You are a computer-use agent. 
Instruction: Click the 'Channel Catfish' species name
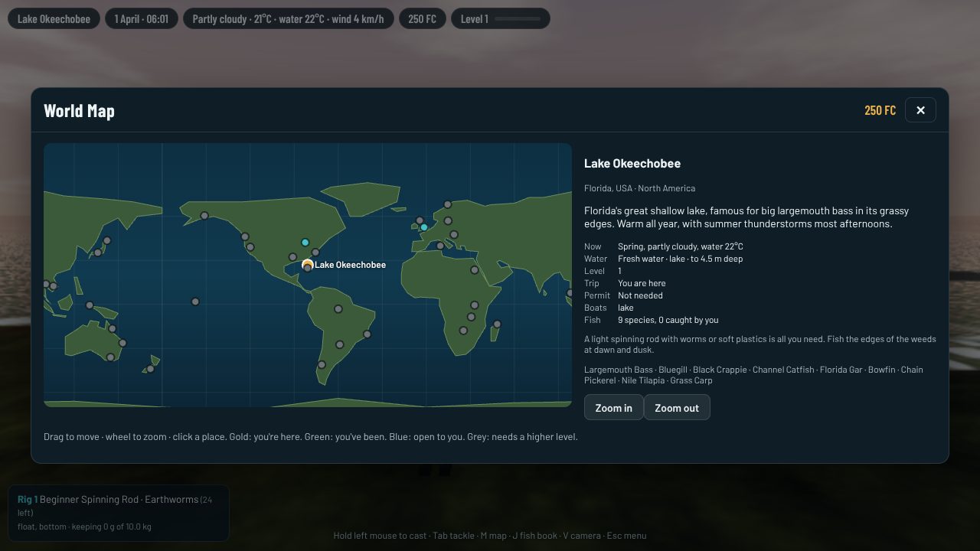coord(783,370)
